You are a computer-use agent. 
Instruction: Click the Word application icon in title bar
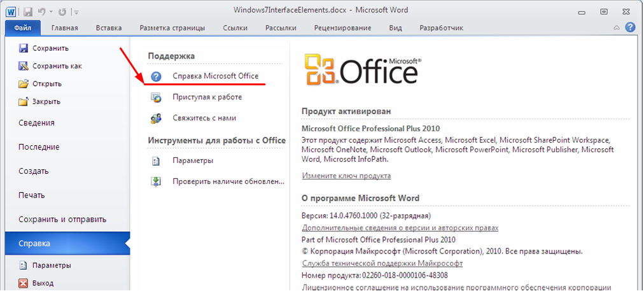(x=11, y=11)
